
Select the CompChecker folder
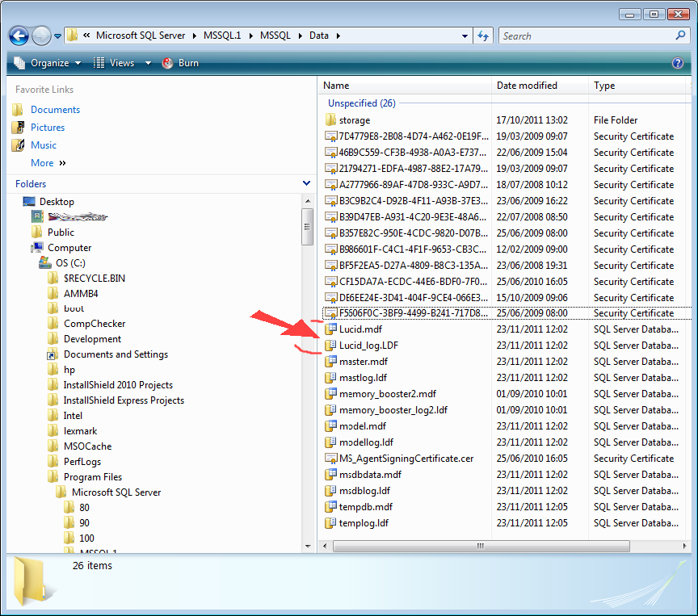pyautogui.click(x=95, y=324)
